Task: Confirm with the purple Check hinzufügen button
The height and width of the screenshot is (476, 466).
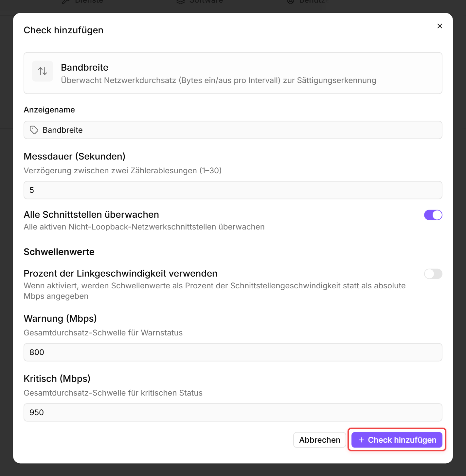Action: (x=397, y=440)
